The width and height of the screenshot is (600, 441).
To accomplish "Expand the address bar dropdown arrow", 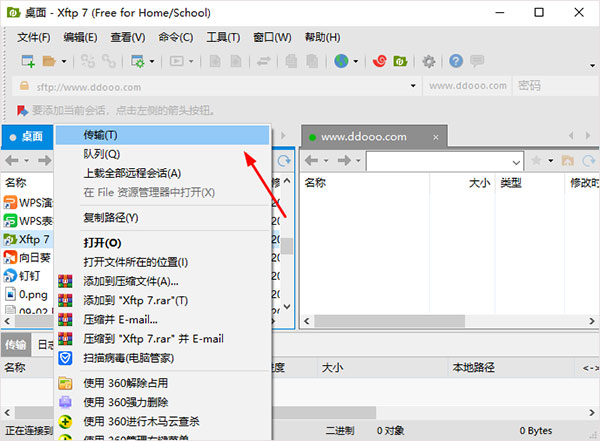I will (413, 86).
